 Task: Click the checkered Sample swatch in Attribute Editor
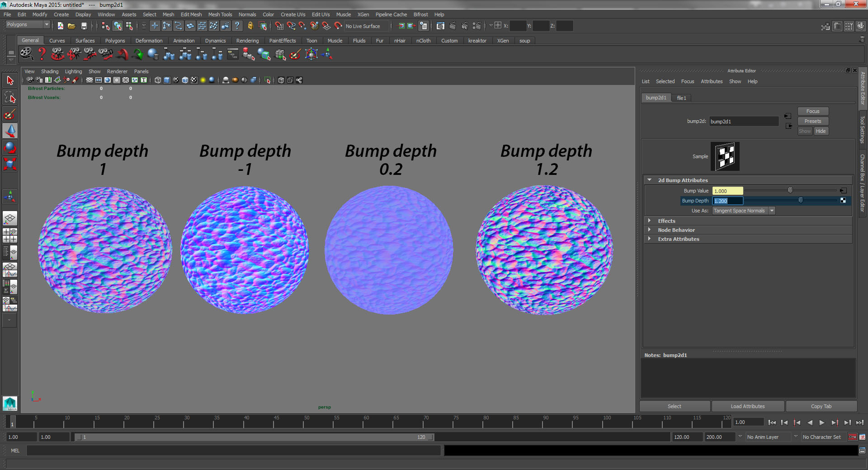pyautogui.click(x=725, y=156)
